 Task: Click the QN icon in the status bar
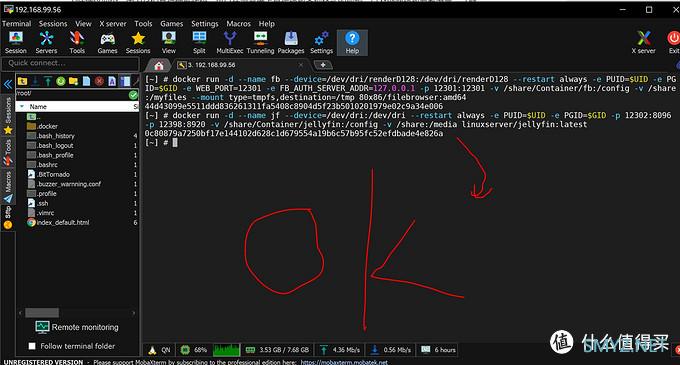tap(160, 350)
